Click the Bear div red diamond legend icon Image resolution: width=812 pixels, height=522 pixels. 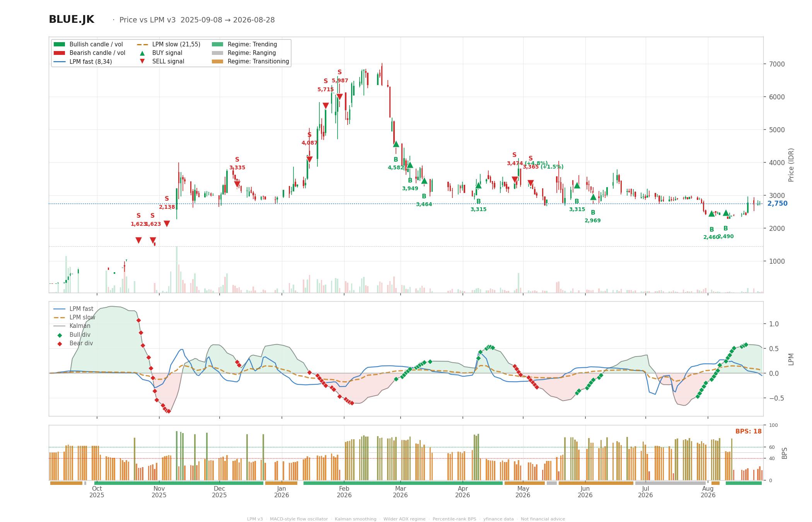[x=60, y=344]
